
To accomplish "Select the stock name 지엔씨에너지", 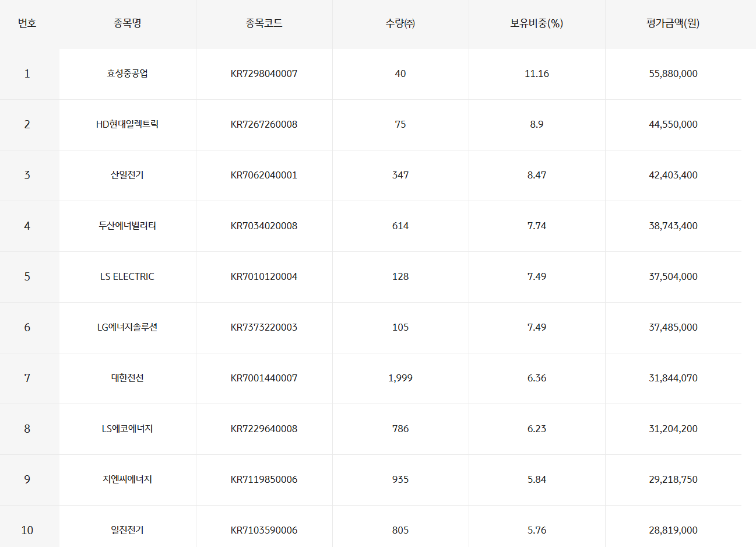I will pos(128,479).
